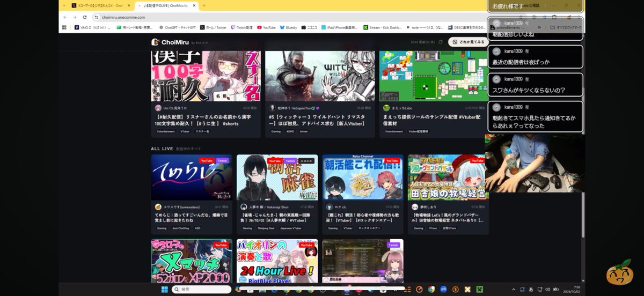644x296 pixels.
Task: Go back with browser back arrow
Action: click(65, 17)
